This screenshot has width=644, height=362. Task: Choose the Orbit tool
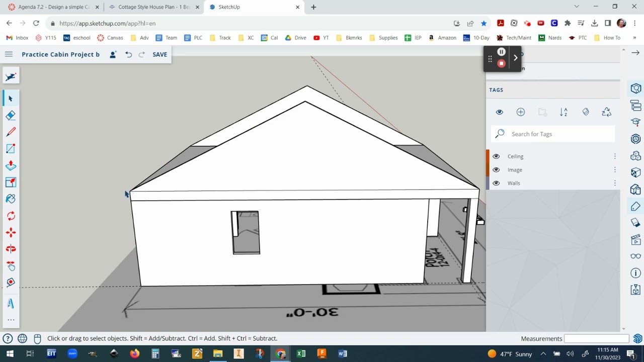11,249
